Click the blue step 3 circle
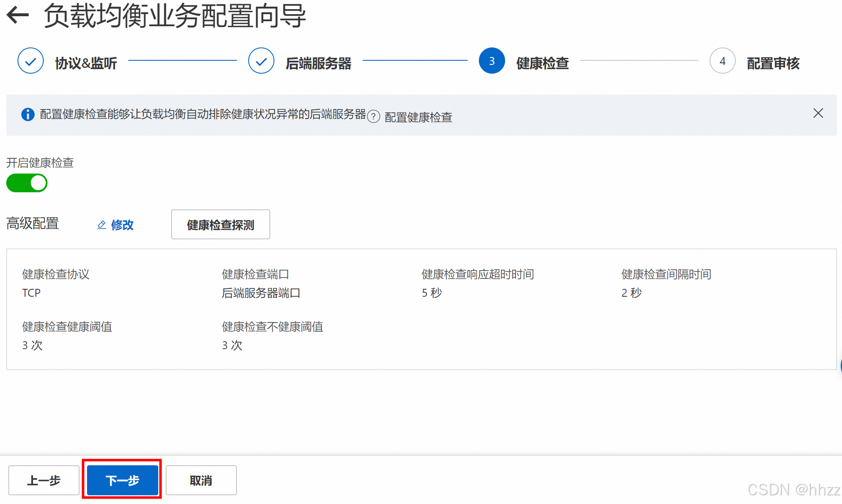This screenshot has height=504, width=842. tap(492, 61)
